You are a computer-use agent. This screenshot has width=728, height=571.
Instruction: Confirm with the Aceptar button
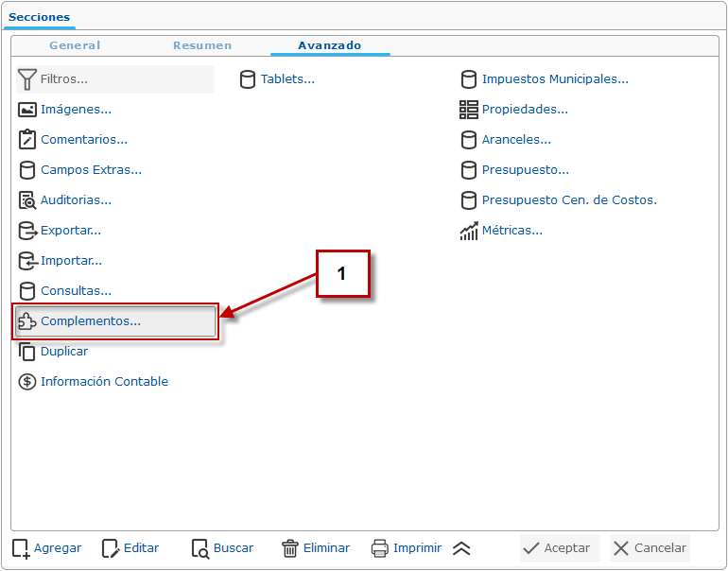pos(560,548)
